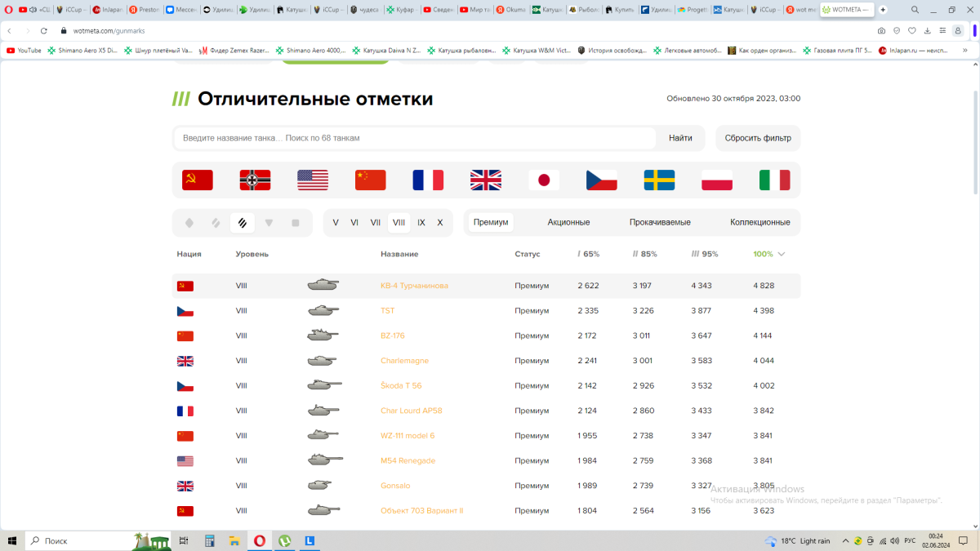Select the square SPG class icon

click(296, 223)
